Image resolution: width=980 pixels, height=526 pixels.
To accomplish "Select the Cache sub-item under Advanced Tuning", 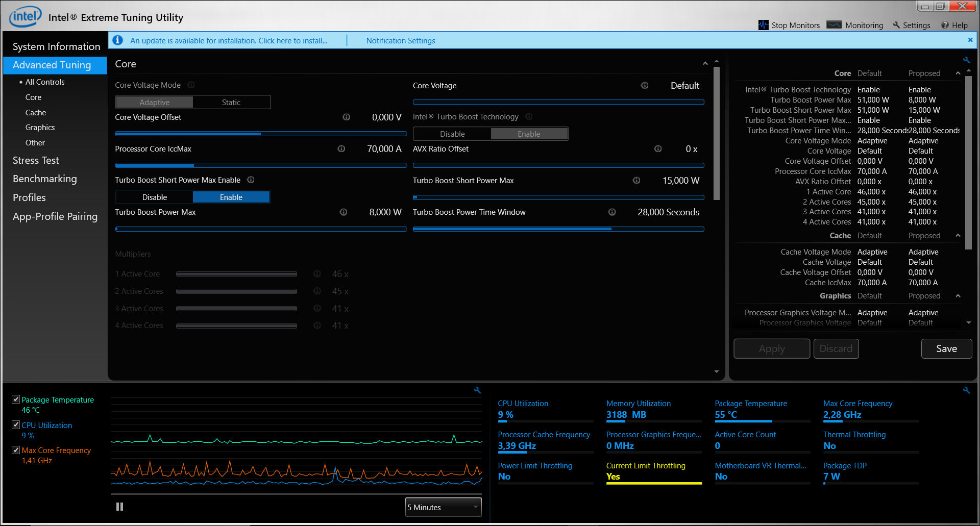I will [x=36, y=113].
